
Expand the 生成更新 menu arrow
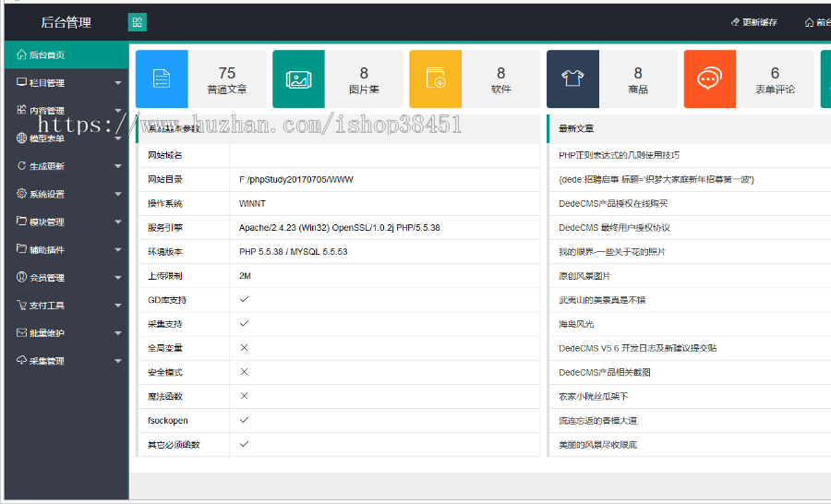click(x=117, y=166)
